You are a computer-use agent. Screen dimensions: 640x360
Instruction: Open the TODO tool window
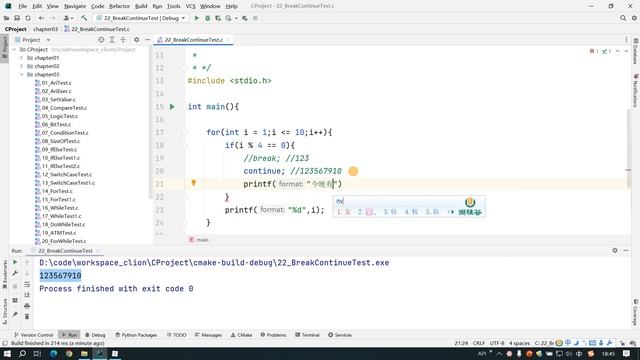(176, 335)
